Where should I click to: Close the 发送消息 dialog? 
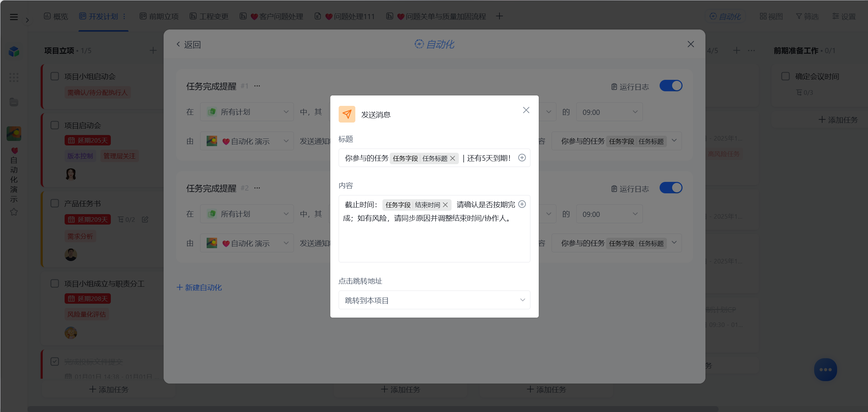(x=526, y=110)
